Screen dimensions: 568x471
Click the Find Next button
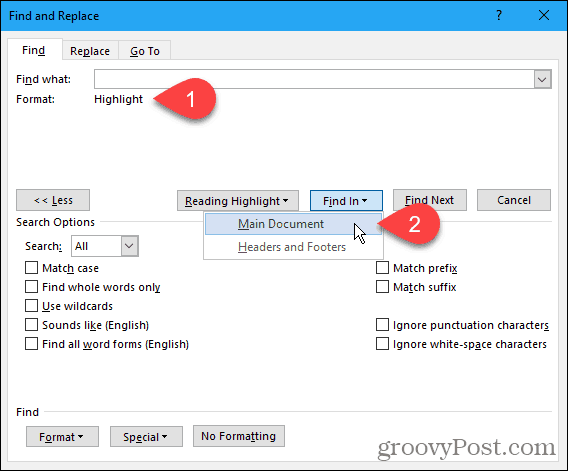coord(430,200)
